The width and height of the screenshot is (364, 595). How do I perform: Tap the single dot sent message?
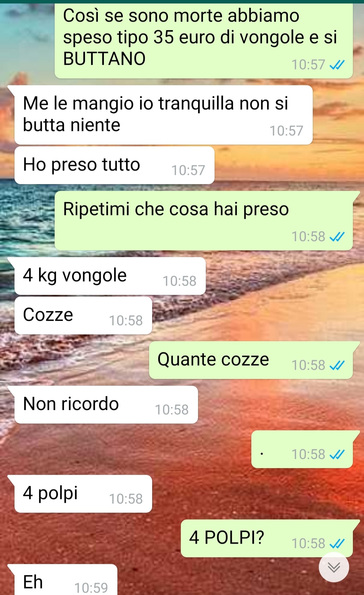pyautogui.click(x=302, y=449)
